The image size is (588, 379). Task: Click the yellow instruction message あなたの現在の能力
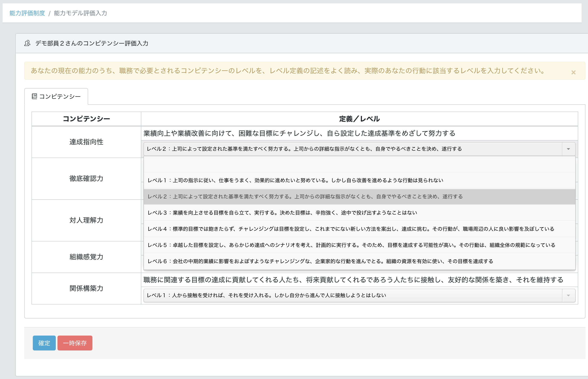coord(288,71)
